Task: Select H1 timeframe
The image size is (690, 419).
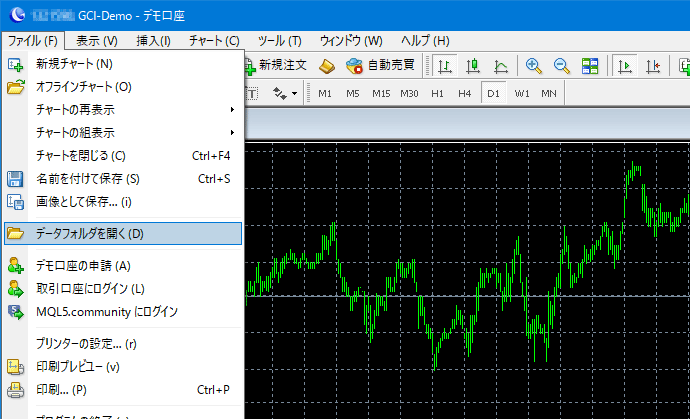Action: [x=437, y=93]
